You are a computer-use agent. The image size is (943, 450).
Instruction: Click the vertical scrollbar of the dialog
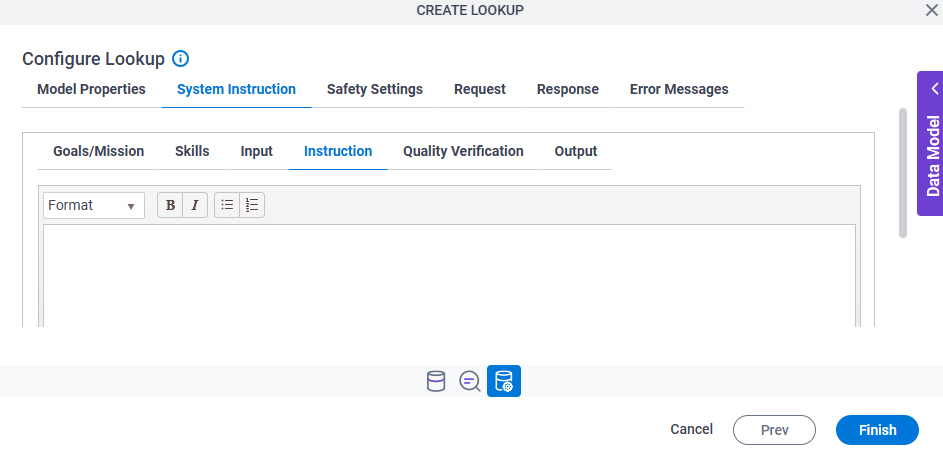click(903, 173)
